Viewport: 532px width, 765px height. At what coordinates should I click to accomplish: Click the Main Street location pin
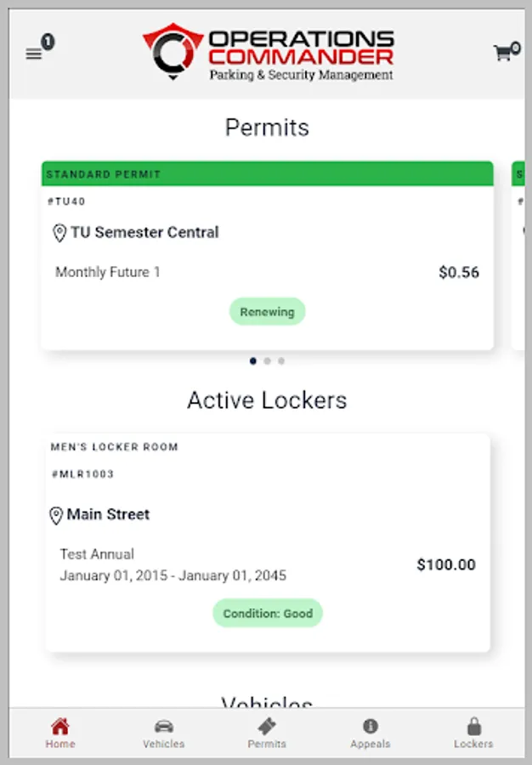pyautogui.click(x=56, y=515)
